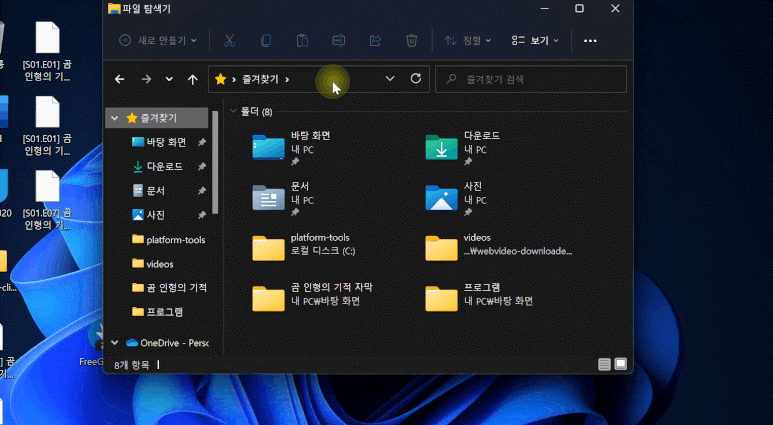Open recent locations chevron dropdown
Image resolution: width=773 pixels, height=425 pixels.
[x=169, y=79]
